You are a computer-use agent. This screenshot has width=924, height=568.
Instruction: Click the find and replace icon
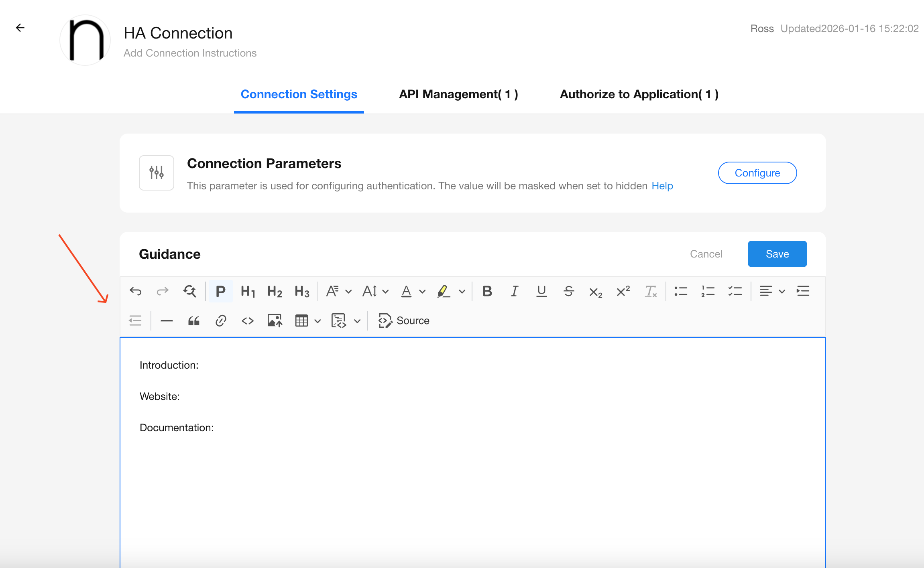click(x=189, y=291)
